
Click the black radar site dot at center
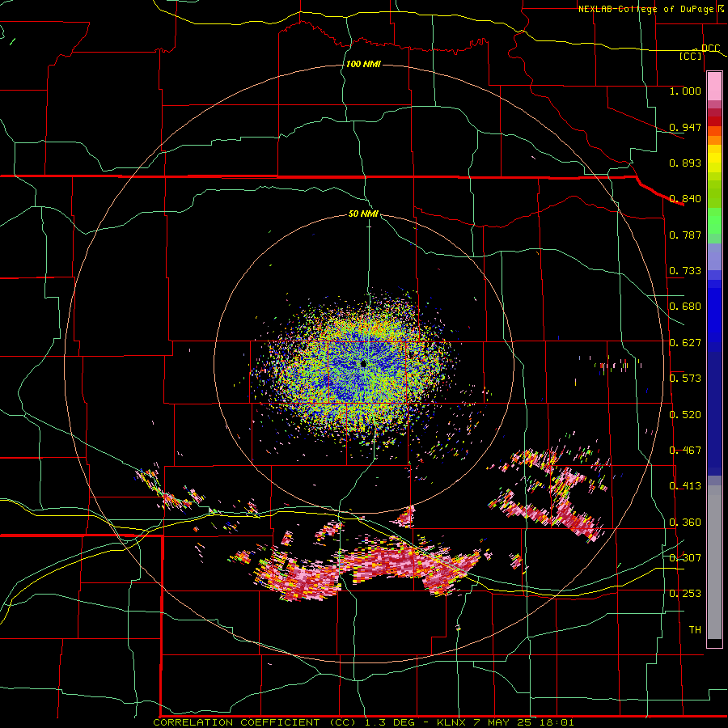pyautogui.click(x=363, y=363)
